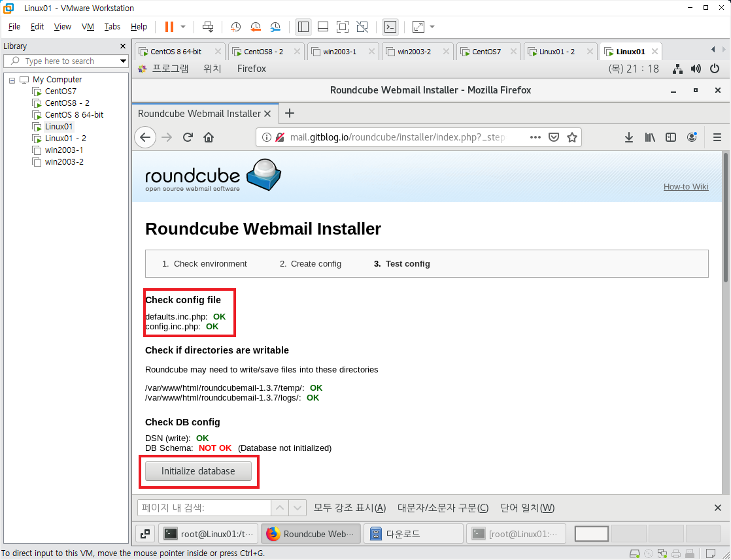Toggle 단어 일치 option
This screenshot has width=731, height=560.
[527, 508]
